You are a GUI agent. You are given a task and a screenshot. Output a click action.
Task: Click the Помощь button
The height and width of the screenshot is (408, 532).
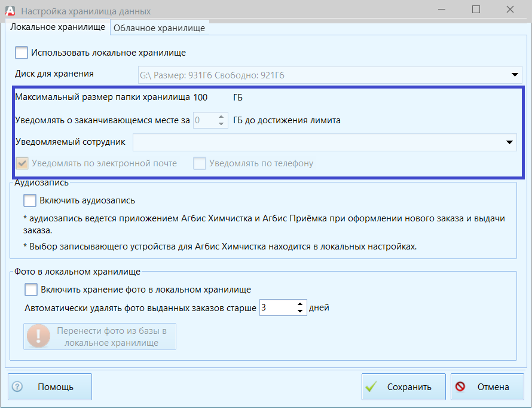(50, 386)
